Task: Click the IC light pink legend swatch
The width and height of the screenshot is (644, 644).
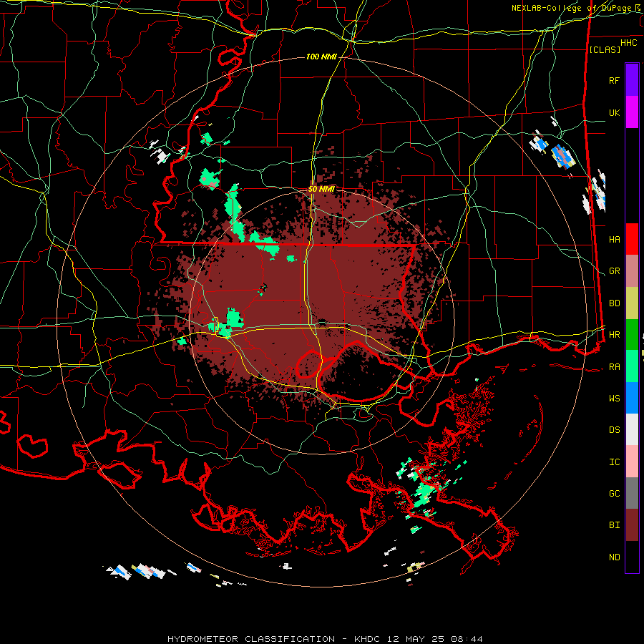Action: 632,462
